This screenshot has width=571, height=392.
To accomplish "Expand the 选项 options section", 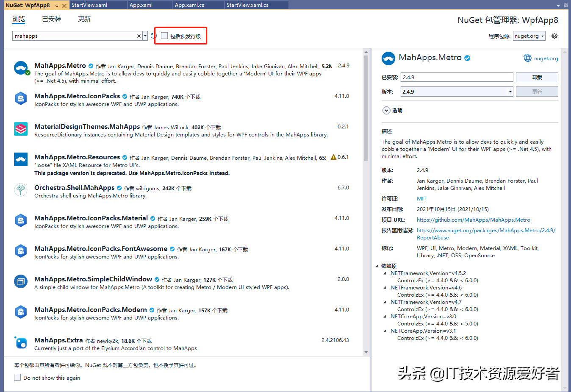I will click(x=386, y=110).
